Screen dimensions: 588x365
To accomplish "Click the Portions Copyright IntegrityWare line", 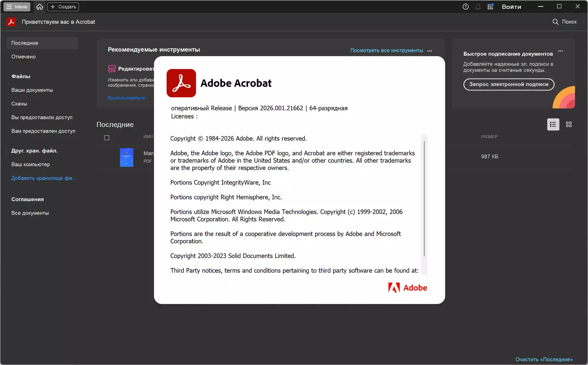I will [220, 182].
